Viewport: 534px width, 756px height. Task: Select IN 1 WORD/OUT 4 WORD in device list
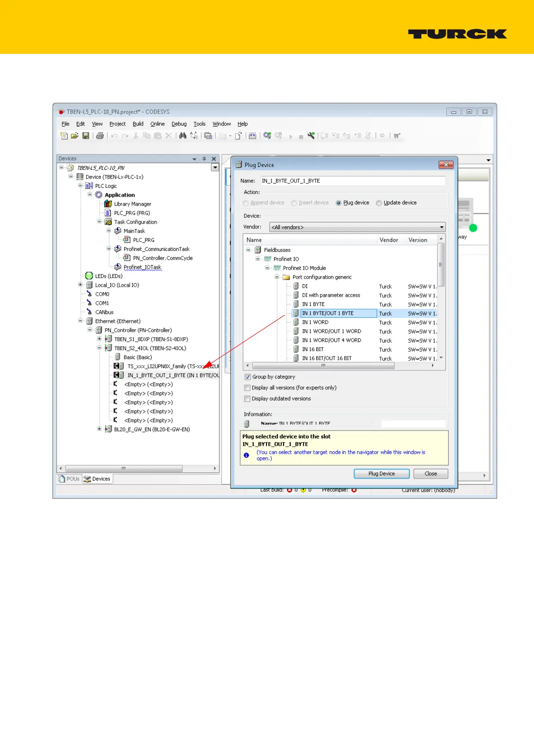pos(332,340)
